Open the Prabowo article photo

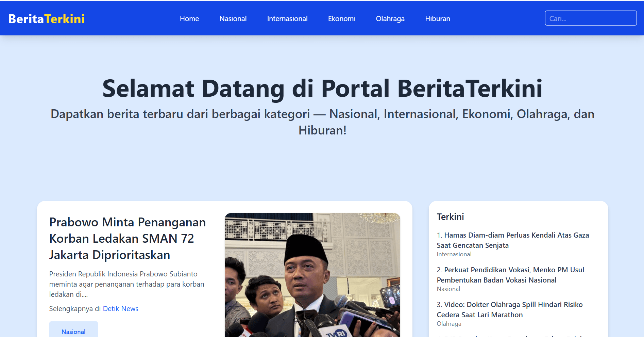(x=312, y=275)
